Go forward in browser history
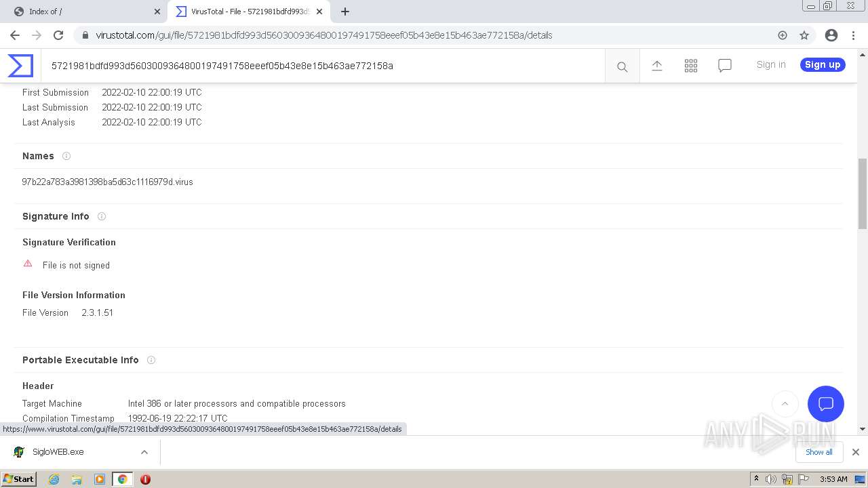This screenshot has height=488, width=868. 37,35
